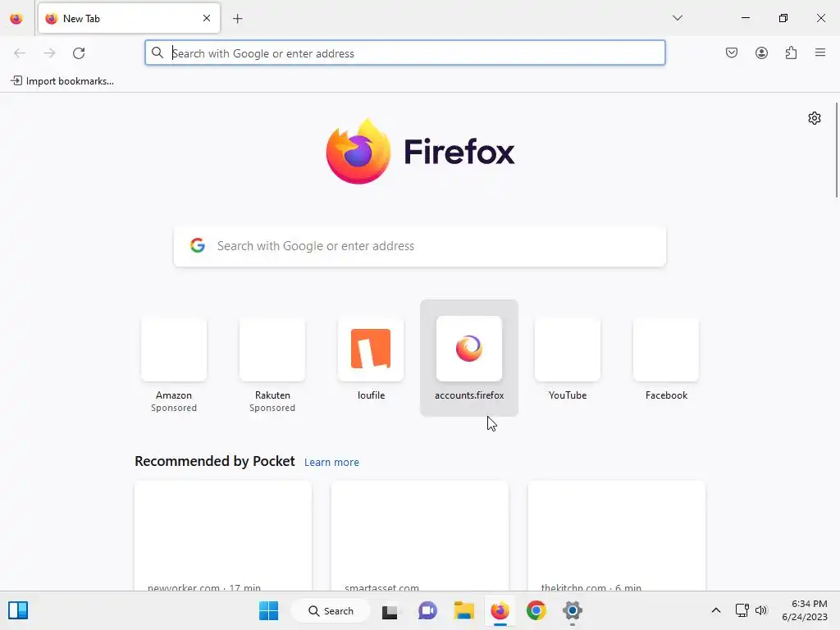This screenshot has width=840, height=630.
Task: Open Firefox View pinned tab
Action: click(16, 19)
